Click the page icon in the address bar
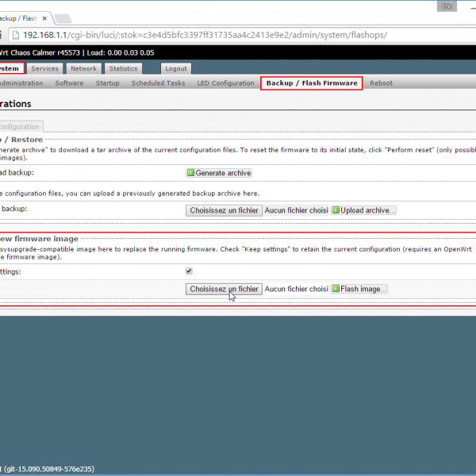 (x=14, y=35)
